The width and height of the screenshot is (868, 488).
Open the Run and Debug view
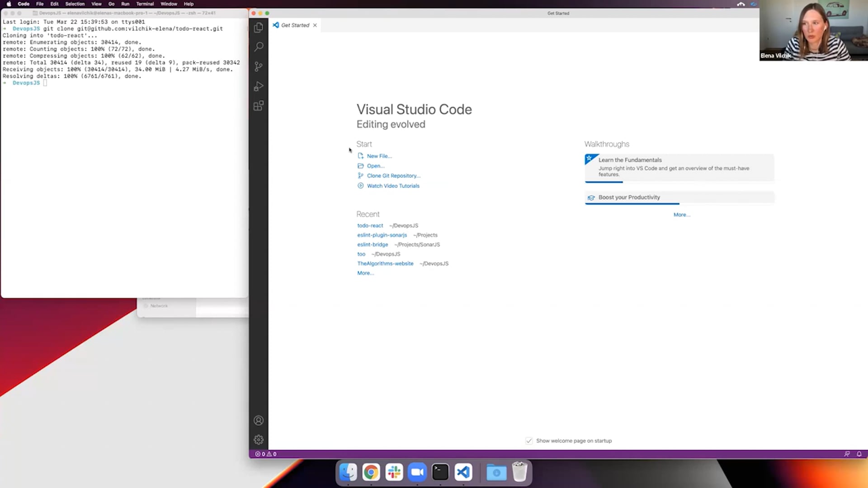(x=259, y=86)
